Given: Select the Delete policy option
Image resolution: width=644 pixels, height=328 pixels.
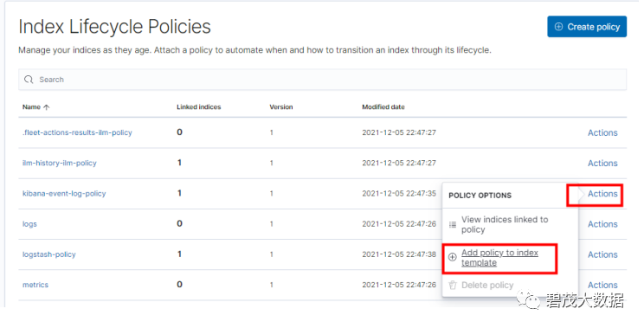Looking at the screenshot, I should point(487,285).
